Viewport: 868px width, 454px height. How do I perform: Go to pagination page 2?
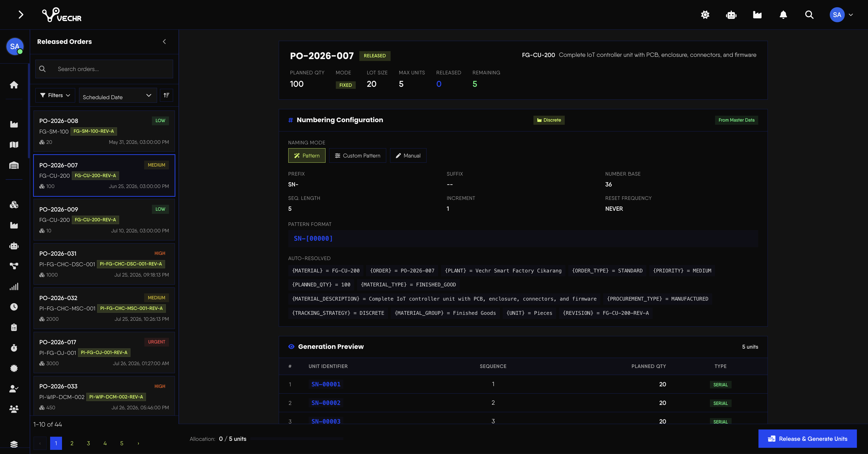(72, 443)
